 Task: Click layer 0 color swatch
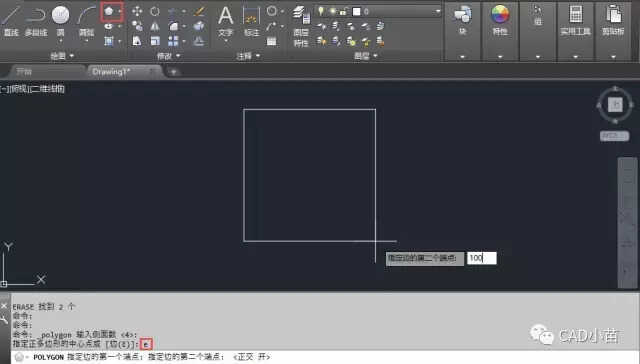pos(356,12)
